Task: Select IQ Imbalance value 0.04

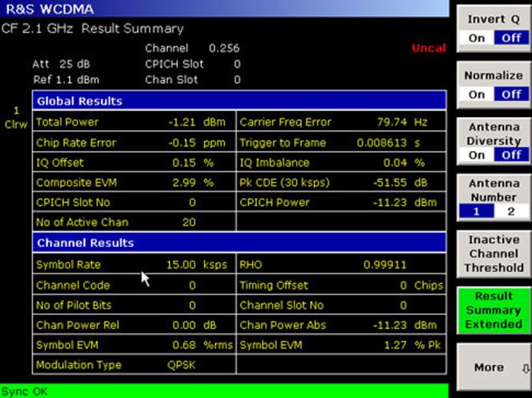Action: 395,163
